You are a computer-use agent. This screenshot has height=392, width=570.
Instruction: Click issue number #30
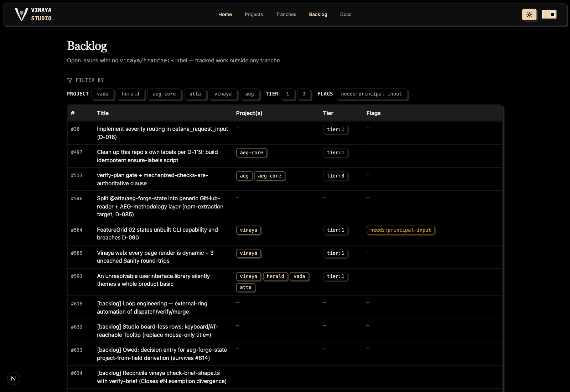point(75,129)
